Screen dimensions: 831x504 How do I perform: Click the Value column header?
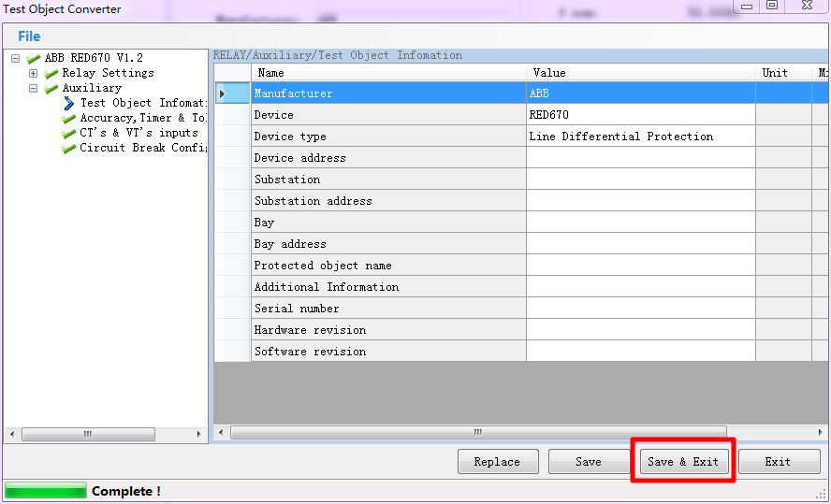click(641, 73)
